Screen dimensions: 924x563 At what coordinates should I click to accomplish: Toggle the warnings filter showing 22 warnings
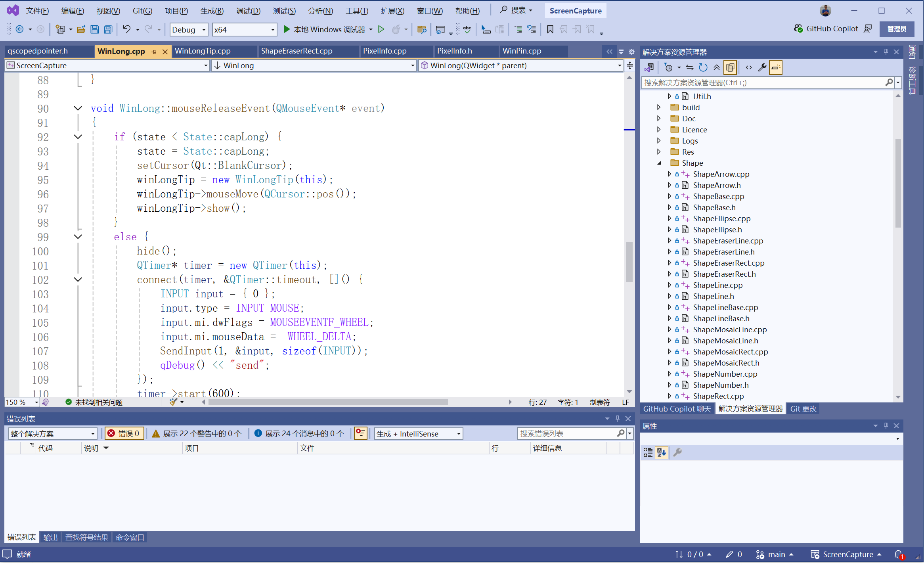coord(197,433)
